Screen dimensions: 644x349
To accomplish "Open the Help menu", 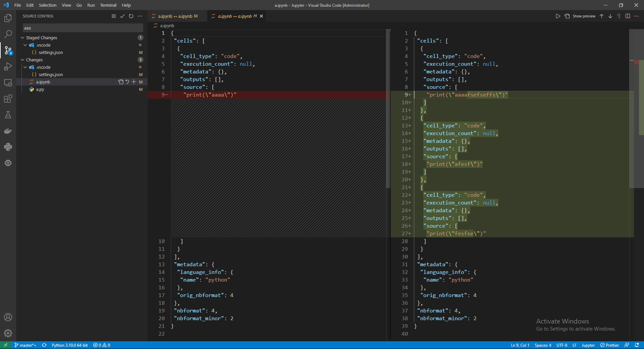I will (126, 5).
